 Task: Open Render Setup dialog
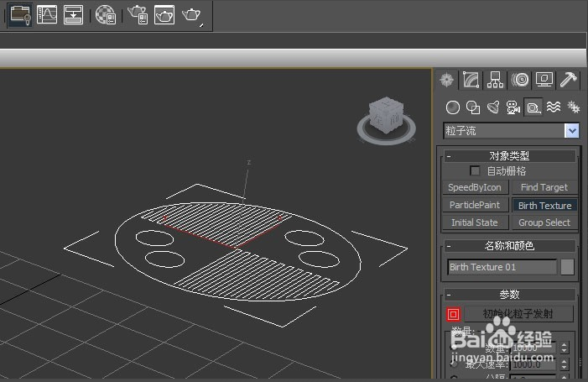coord(138,15)
